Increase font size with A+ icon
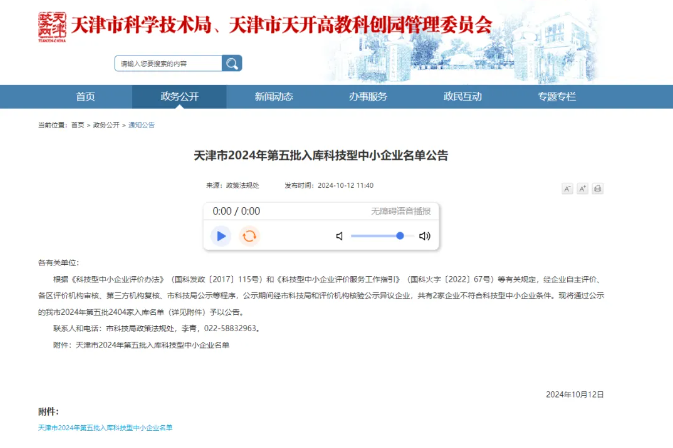The width and height of the screenshot is (673, 448). pos(582,188)
